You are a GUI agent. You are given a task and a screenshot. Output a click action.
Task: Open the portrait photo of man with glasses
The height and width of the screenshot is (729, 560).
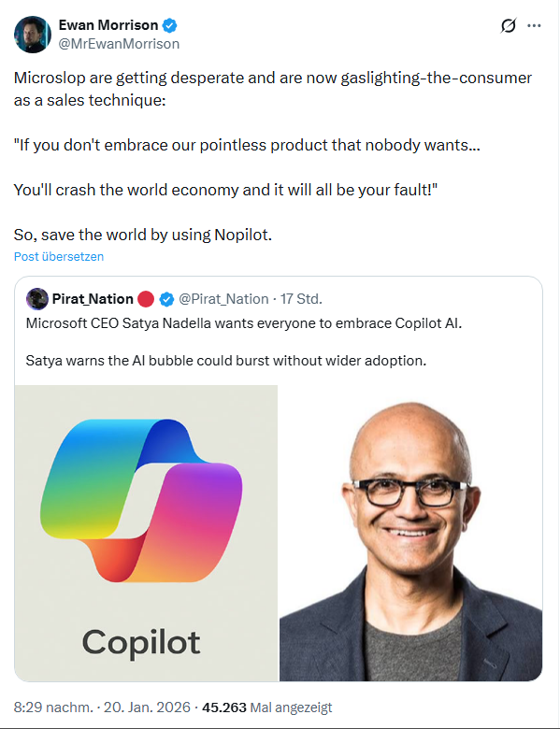pos(411,533)
